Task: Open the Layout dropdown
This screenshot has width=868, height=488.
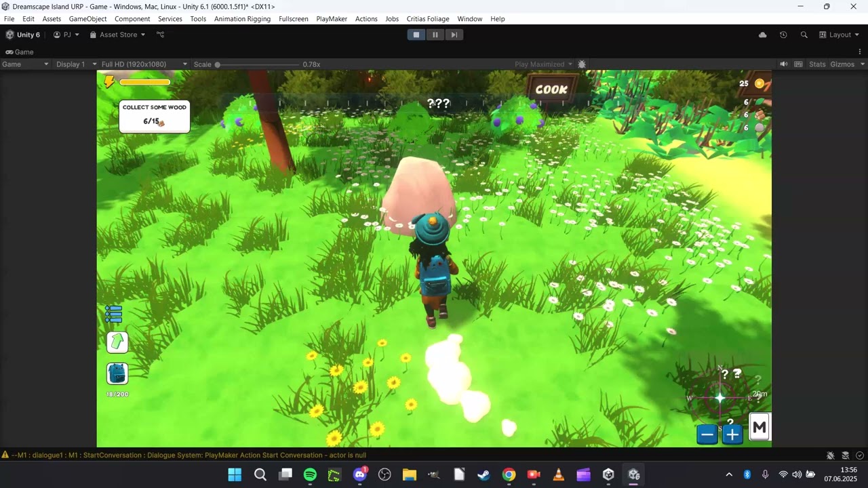Action: (839, 35)
